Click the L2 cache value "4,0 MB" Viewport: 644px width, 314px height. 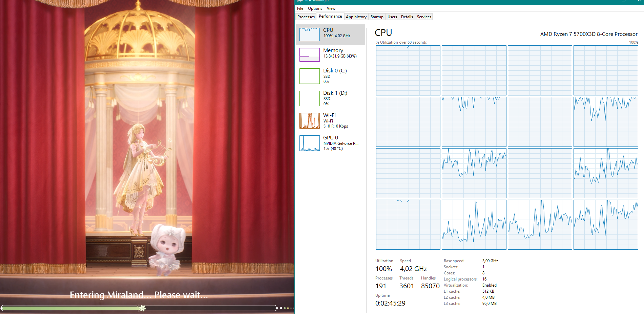(x=489, y=297)
